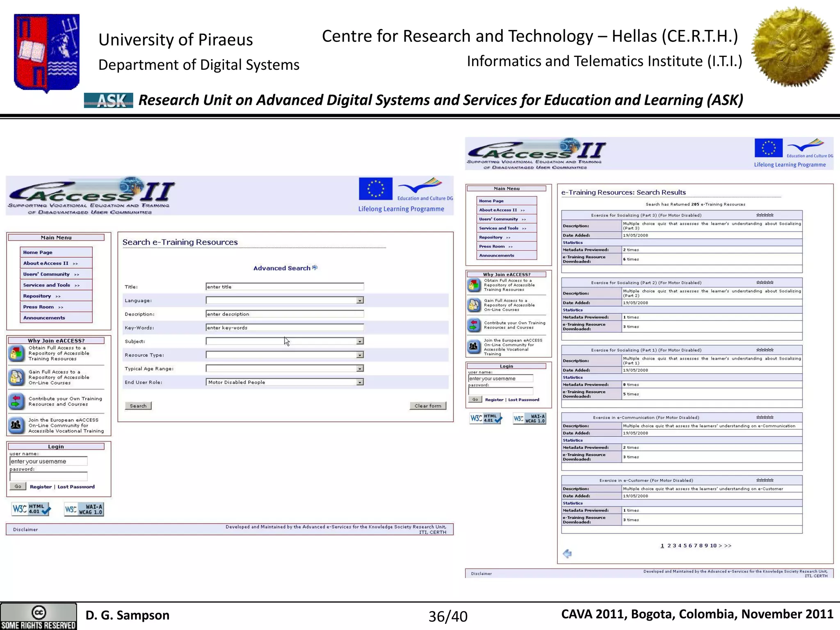840x630 pixels.
Task: Go to results page 2
Action: click(x=669, y=546)
